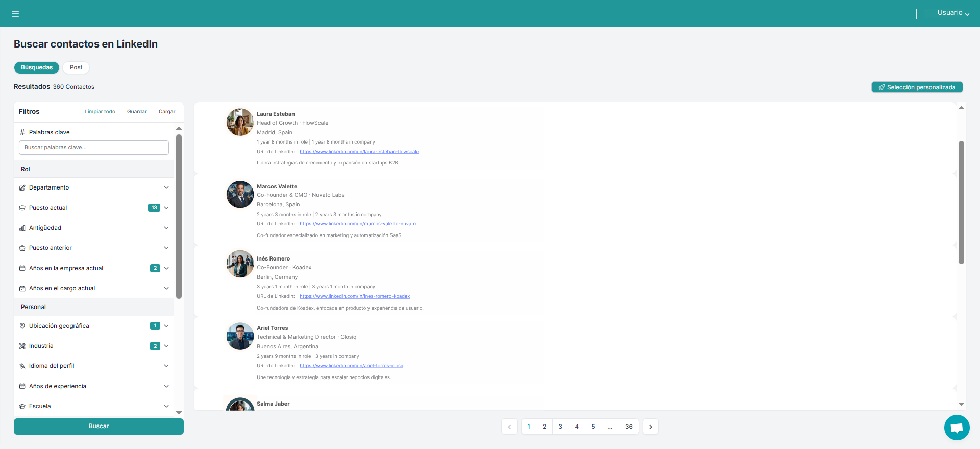
Task: Jump to results page 36
Action: click(629, 427)
